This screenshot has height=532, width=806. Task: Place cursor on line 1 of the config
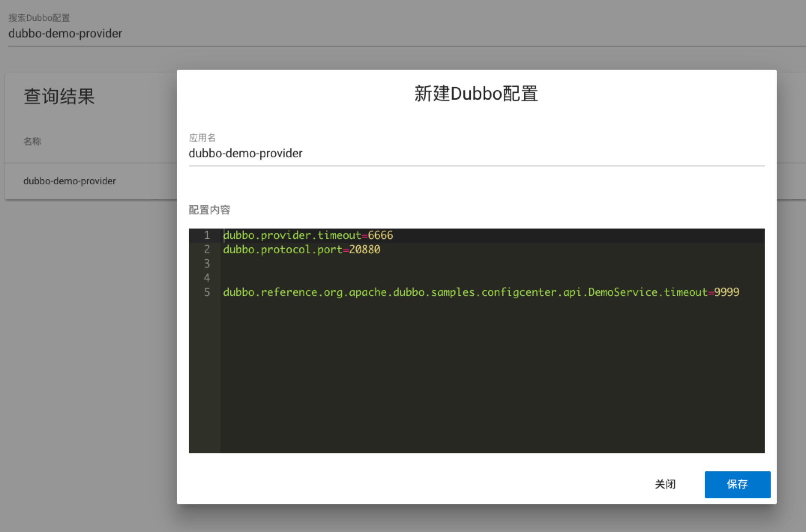tap(307, 235)
